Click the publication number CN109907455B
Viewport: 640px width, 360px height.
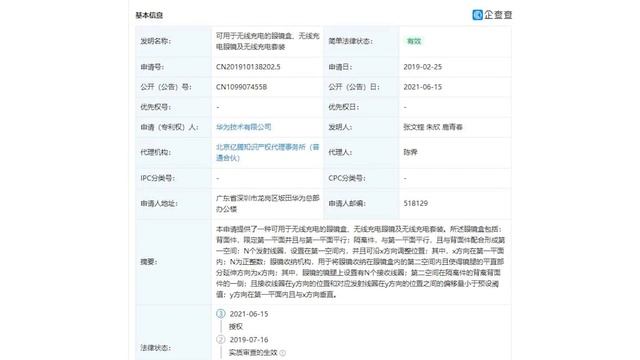(241, 87)
